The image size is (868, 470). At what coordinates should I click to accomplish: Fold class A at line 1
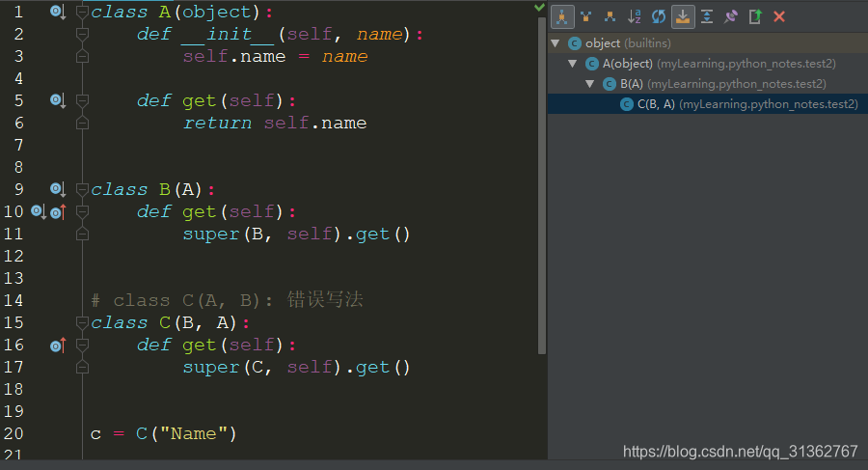(x=82, y=13)
